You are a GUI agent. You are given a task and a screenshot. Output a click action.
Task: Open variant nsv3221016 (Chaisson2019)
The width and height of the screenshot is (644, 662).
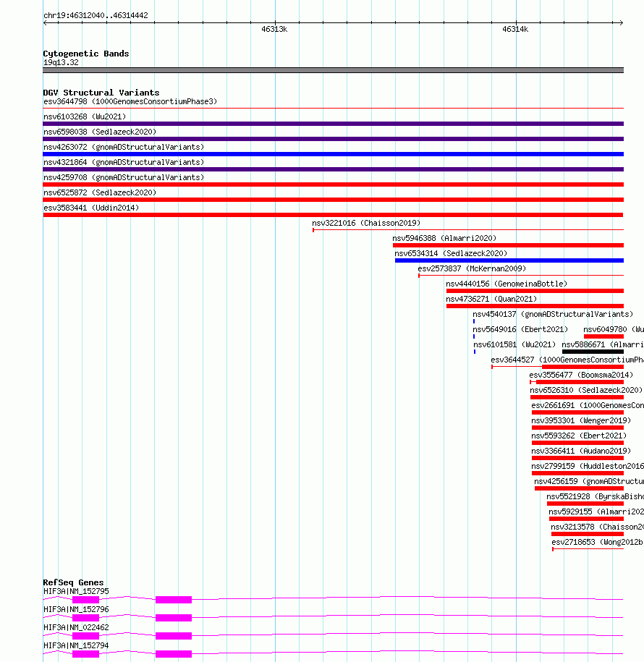click(366, 224)
